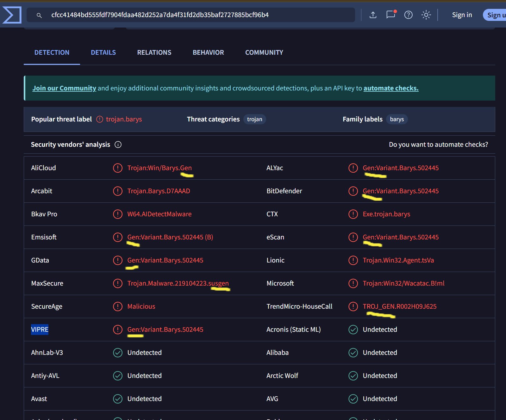Click the file hash search field
The width and height of the screenshot is (506, 420).
[x=196, y=15]
